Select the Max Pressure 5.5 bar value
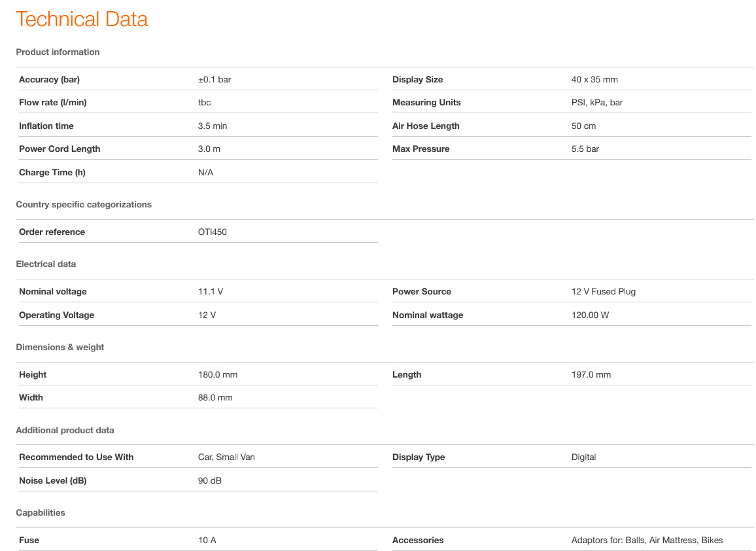This screenshot has height=551, width=756. pyautogui.click(x=585, y=149)
